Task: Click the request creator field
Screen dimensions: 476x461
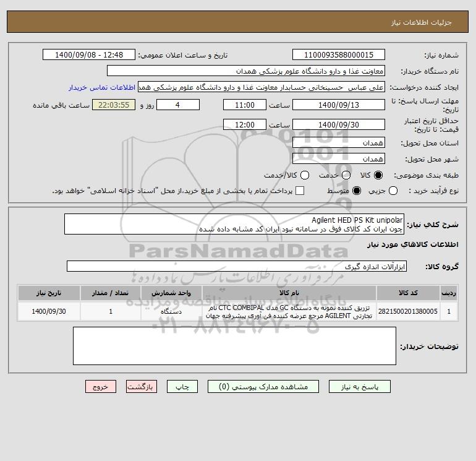Action: (261, 87)
